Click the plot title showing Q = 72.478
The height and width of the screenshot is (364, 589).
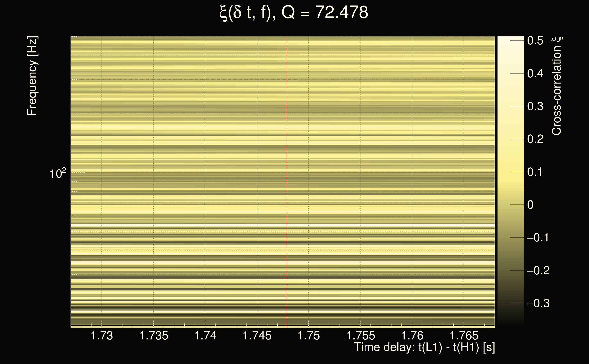[x=294, y=13]
